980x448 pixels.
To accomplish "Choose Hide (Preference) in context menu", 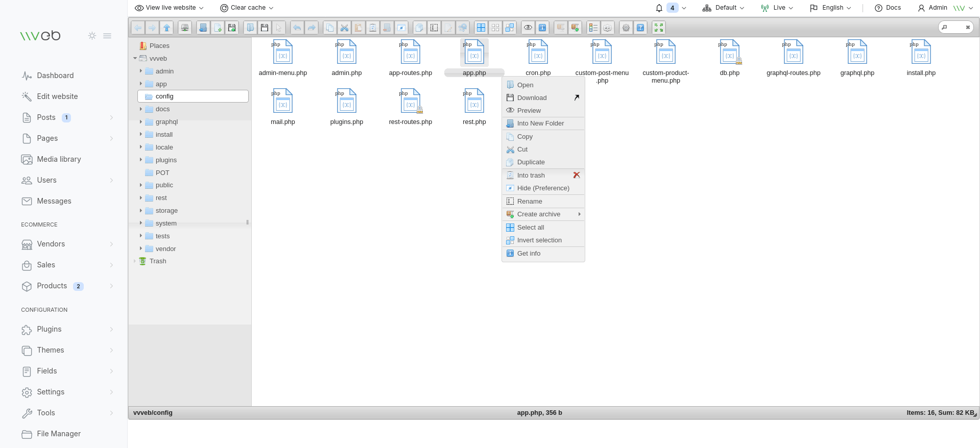I will click(543, 188).
